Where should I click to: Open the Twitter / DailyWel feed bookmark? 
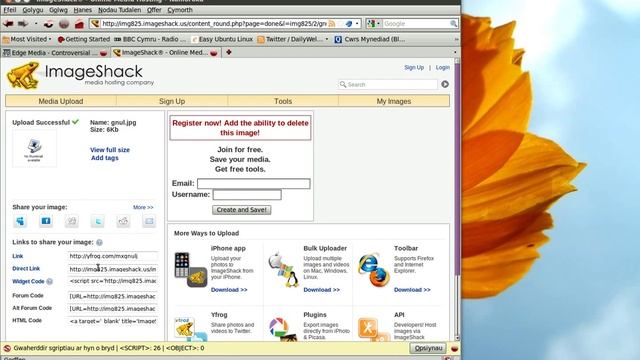pyautogui.click(x=293, y=39)
